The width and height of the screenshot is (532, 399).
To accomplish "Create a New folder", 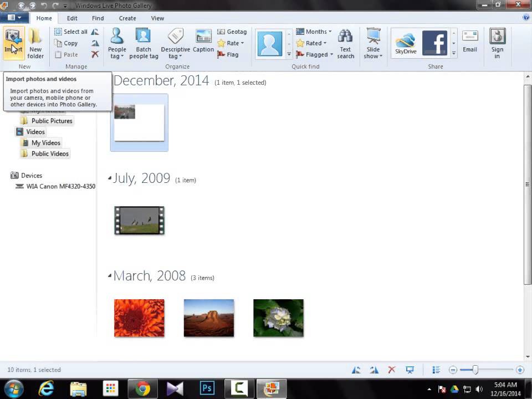I will 35,43.
